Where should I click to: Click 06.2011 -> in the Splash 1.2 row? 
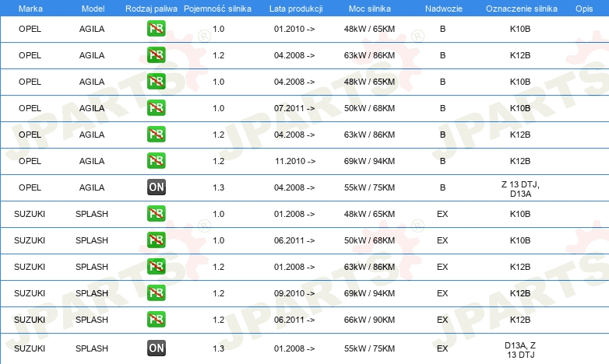tap(294, 320)
